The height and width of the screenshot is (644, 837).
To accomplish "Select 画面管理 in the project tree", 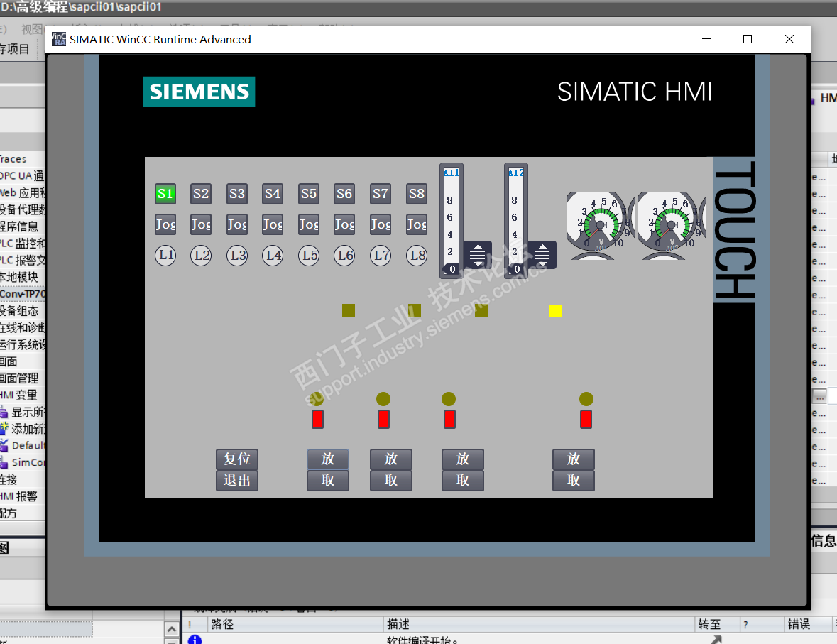I will point(19,378).
